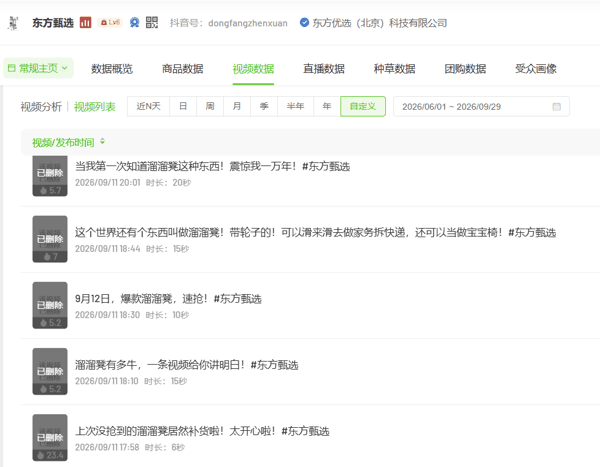600x467 pixels.
Task: Click the 视频/发布时间 column header
Action: coord(63,143)
